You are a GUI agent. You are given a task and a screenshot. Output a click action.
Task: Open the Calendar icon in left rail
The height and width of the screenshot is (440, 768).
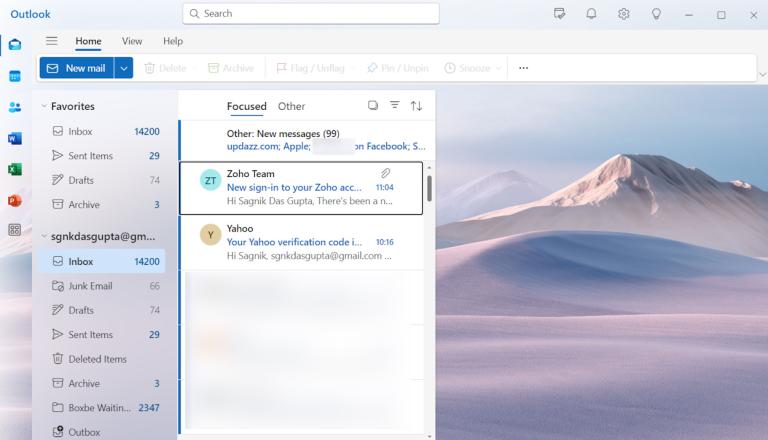[15, 76]
